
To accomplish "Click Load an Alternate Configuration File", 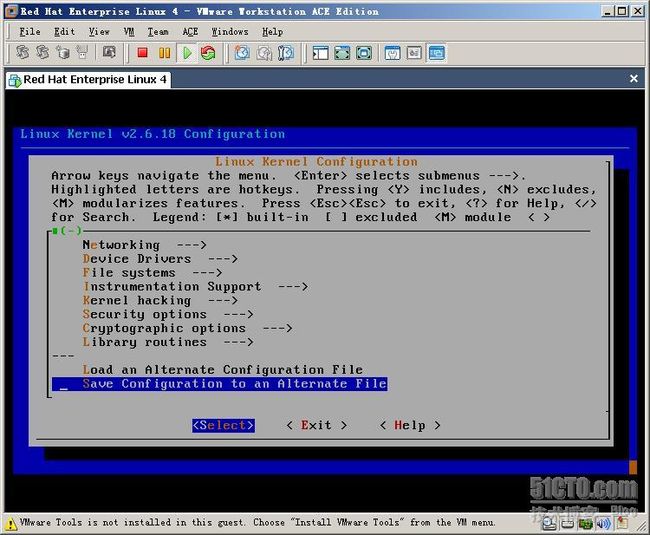I will (x=223, y=370).
